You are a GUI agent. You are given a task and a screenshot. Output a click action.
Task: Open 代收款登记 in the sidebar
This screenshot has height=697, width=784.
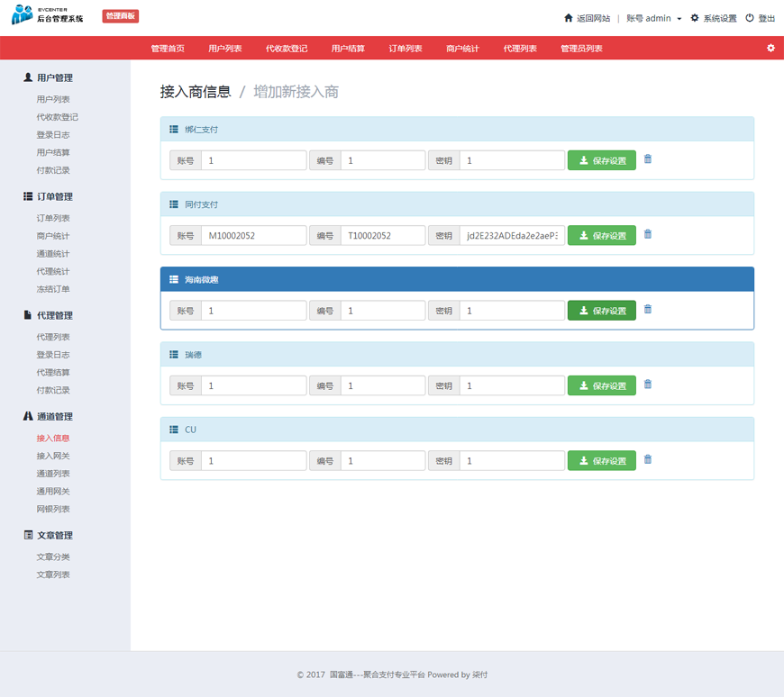click(57, 117)
